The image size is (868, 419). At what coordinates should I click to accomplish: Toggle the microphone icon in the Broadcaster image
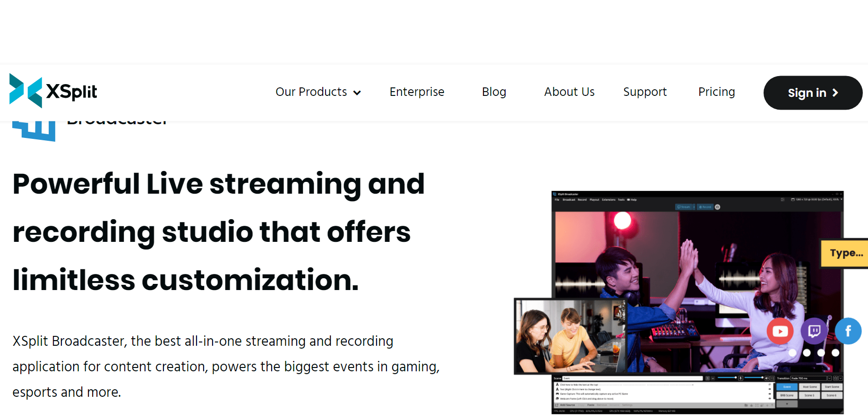[740, 378]
